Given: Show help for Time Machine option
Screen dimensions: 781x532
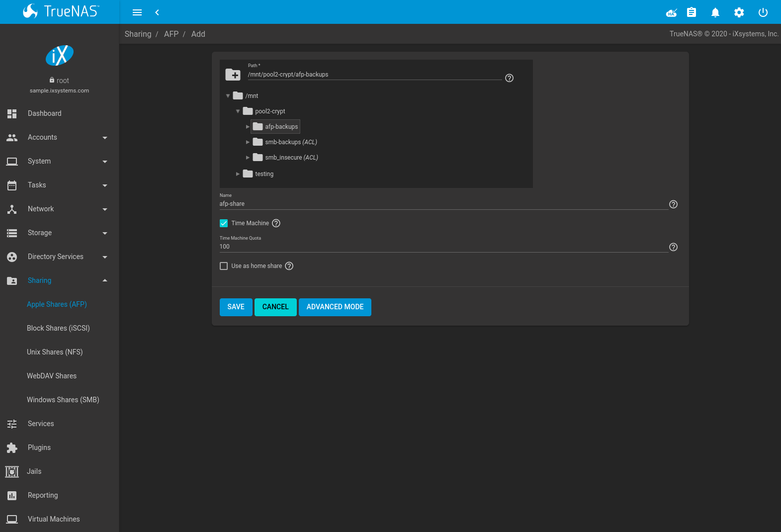Looking at the screenshot, I should [276, 223].
